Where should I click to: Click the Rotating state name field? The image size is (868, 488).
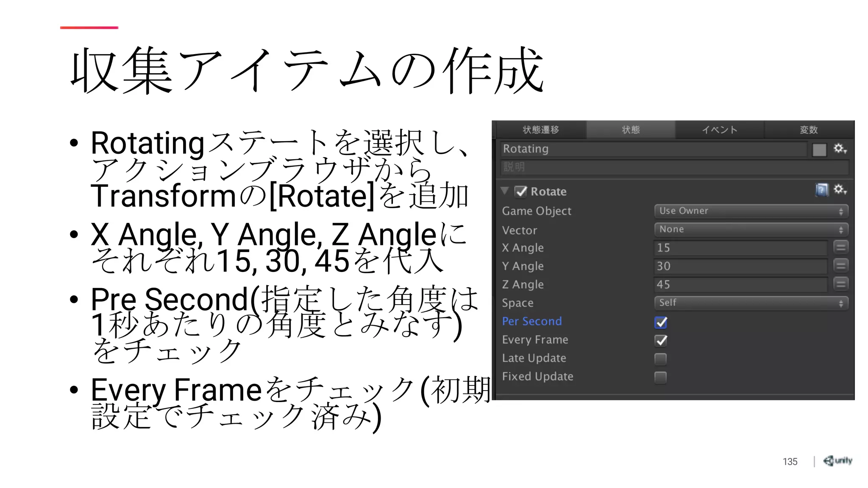(653, 149)
